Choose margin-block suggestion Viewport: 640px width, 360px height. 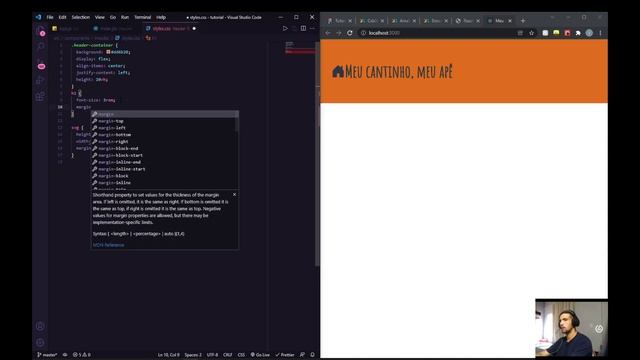(164, 176)
